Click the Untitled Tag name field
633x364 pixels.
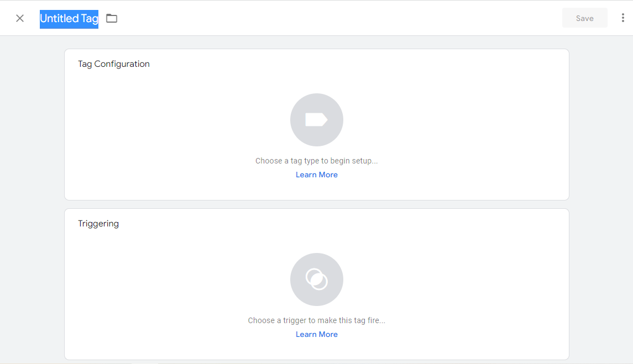click(x=69, y=19)
